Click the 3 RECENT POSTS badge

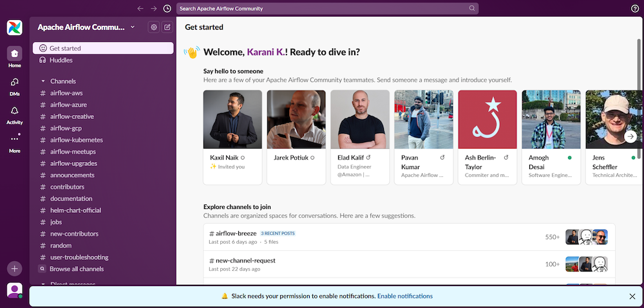coord(278,233)
